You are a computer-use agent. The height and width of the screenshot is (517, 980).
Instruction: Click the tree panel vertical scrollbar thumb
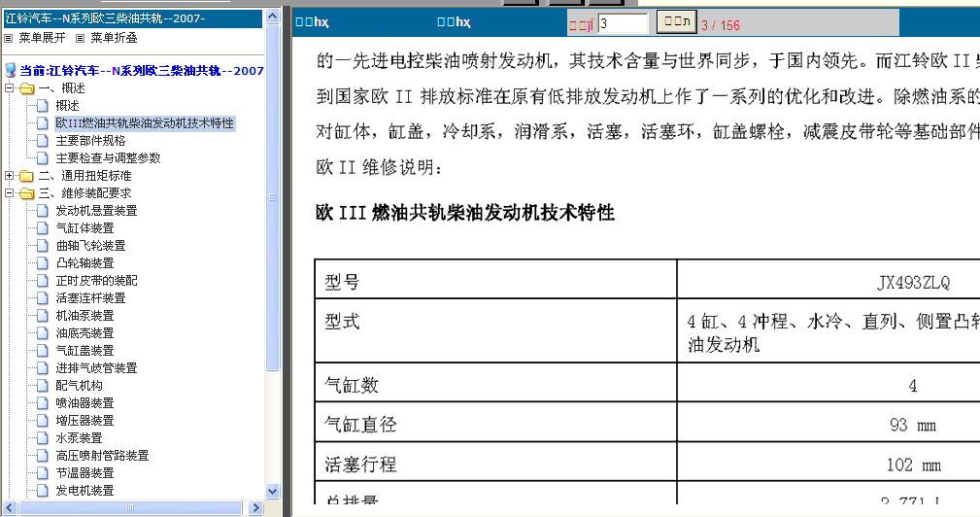click(x=273, y=197)
